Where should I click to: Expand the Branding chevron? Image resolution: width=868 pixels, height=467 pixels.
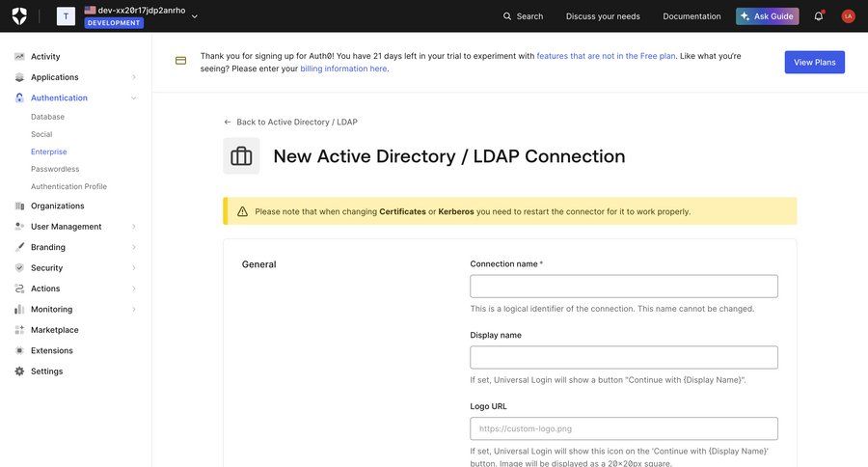(134, 247)
